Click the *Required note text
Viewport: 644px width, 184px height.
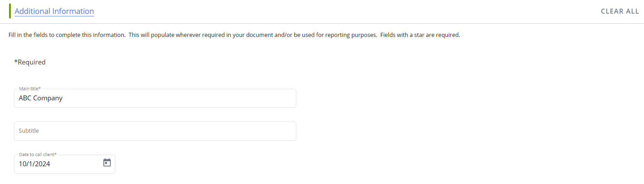tap(30, 62)
